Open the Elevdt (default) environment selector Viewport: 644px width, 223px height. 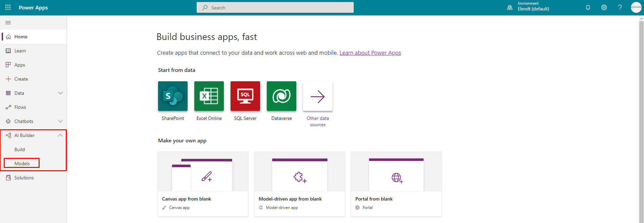point(533,9)
